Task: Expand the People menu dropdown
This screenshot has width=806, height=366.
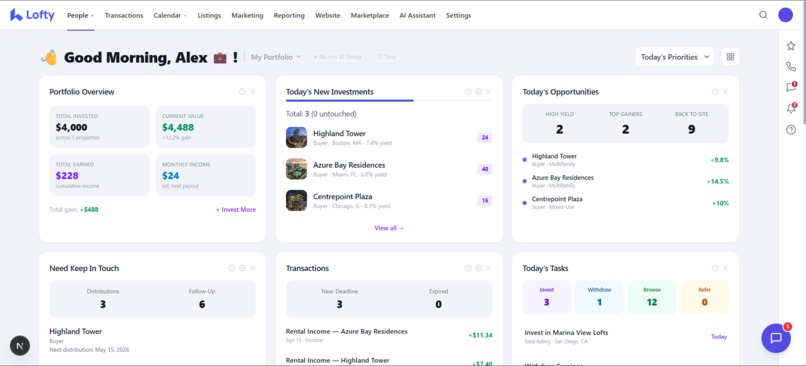Action: (81, 15)
